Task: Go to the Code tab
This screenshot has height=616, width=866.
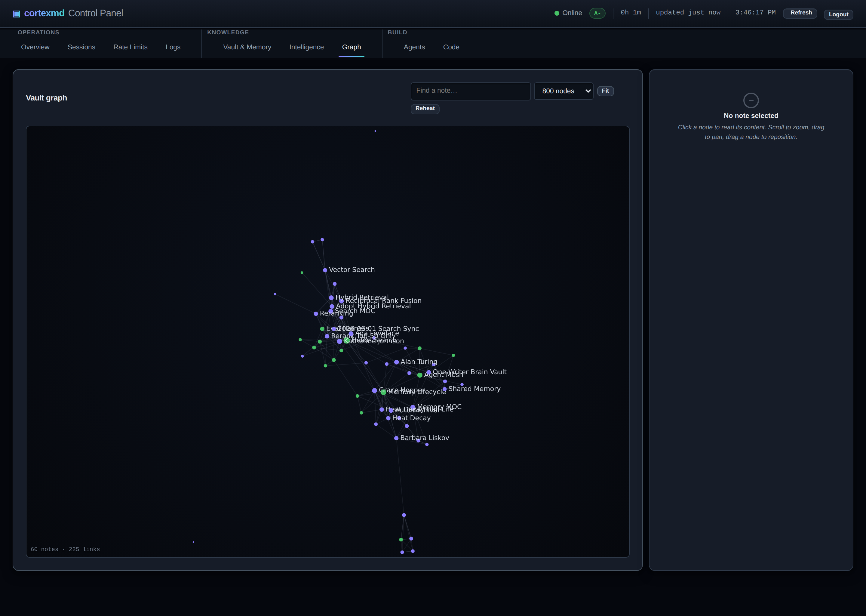Action: (451, 47)
